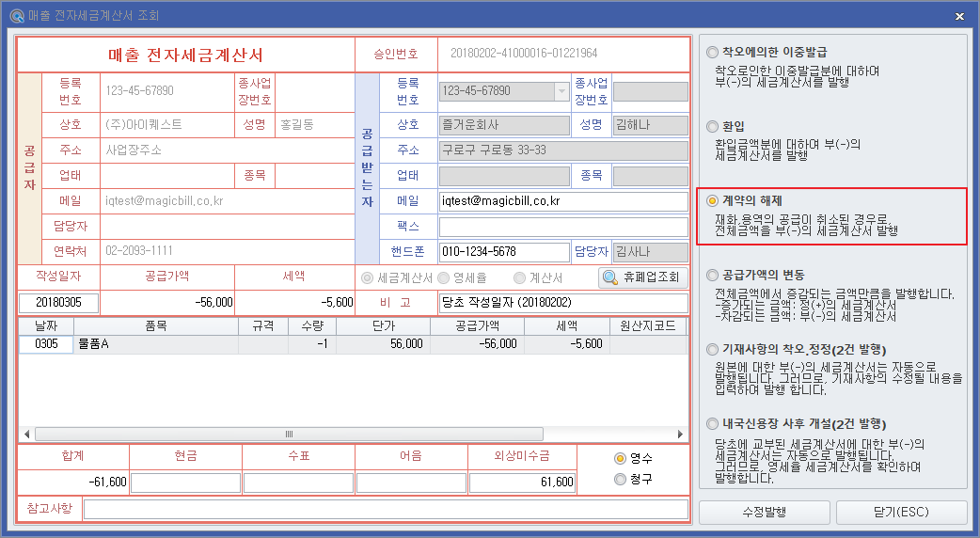Click the 수표 amount input field
Image resolution: width=980 pixels, height=538 pixels.
(x=298, y=483)
